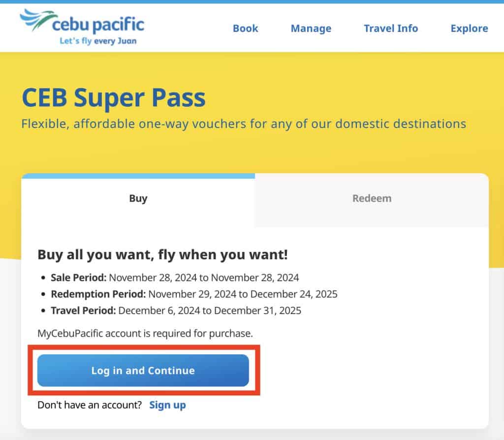Select the Buy tab

138,199
